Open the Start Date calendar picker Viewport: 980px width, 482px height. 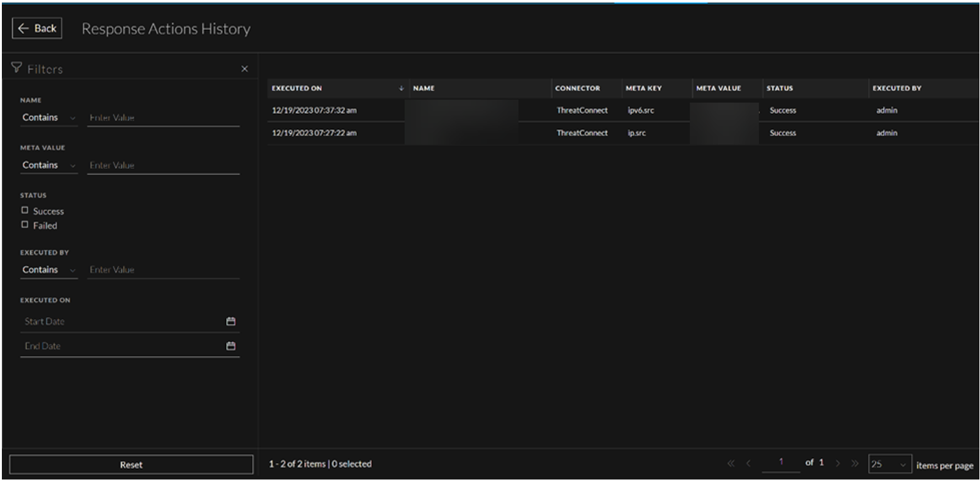pos(230,321)
